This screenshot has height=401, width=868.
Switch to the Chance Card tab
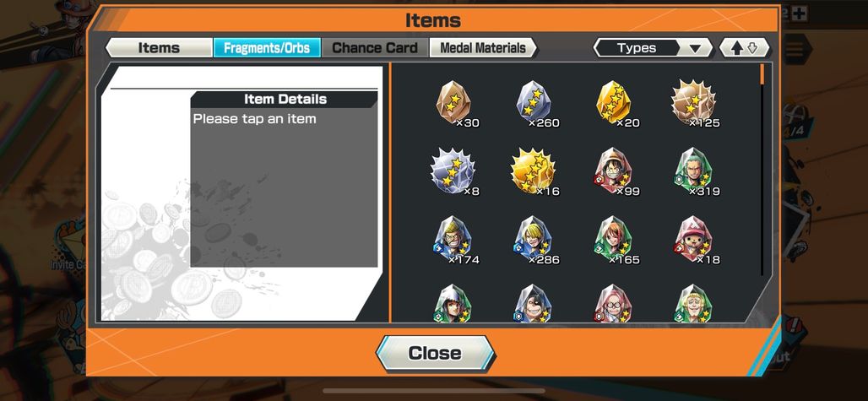pos(375,47)
